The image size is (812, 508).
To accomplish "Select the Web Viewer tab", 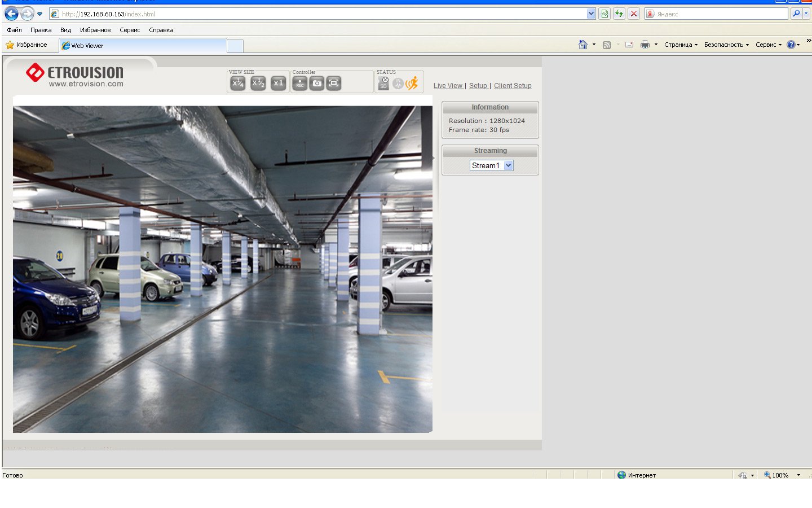I will pos(143,46).
